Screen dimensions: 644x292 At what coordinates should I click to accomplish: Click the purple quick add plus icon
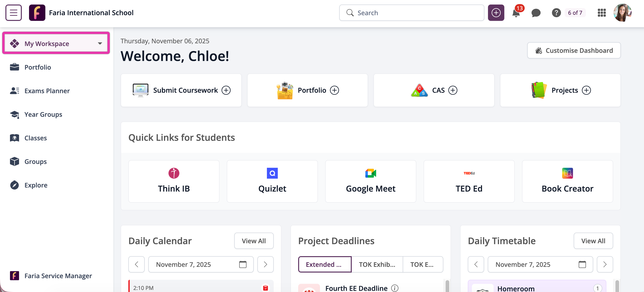[x=496, y=13]
